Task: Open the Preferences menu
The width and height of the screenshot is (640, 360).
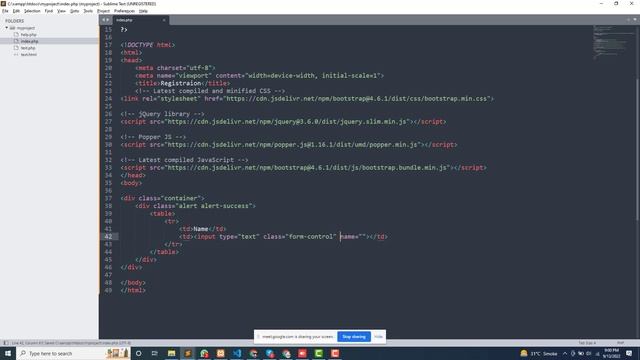Action: point(124,11)
